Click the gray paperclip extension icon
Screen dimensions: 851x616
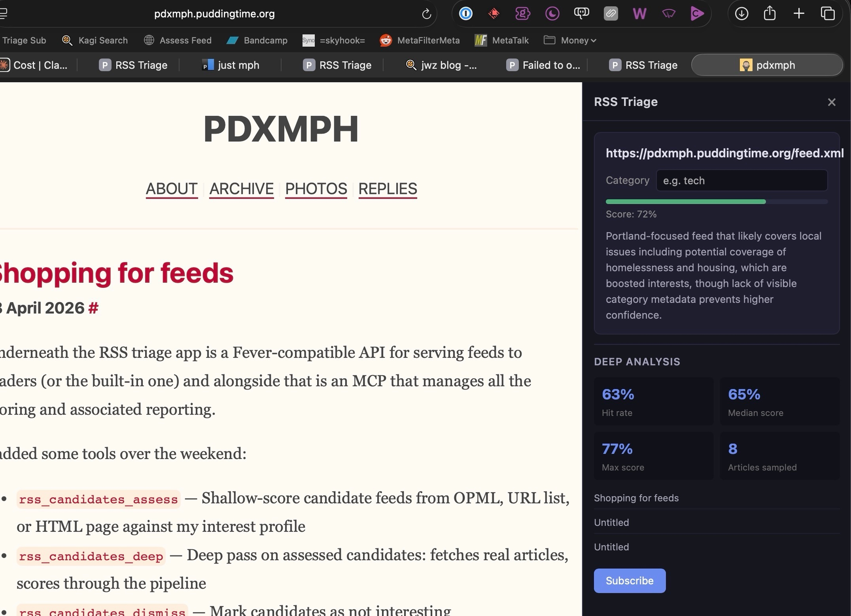tap(610, 14)
